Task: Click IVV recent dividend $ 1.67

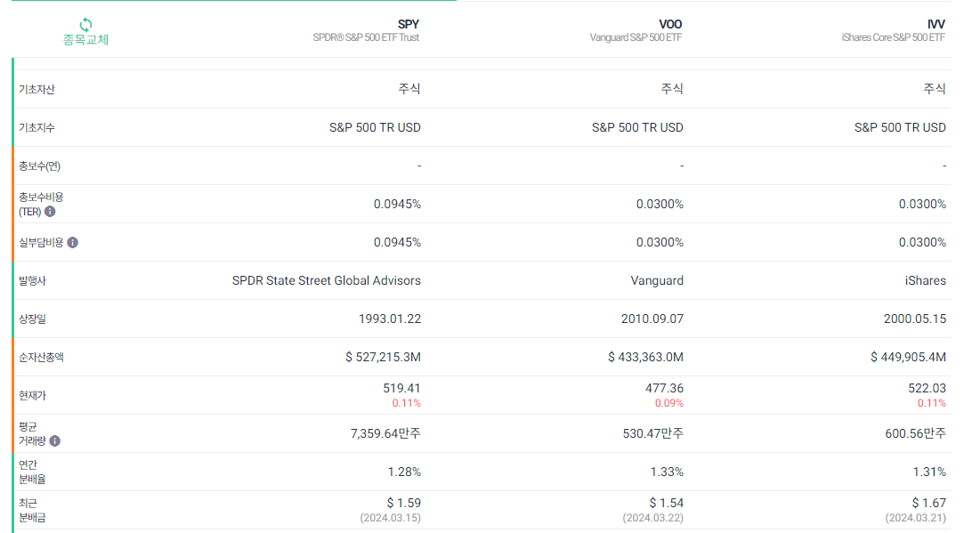Action: point(928,503)
